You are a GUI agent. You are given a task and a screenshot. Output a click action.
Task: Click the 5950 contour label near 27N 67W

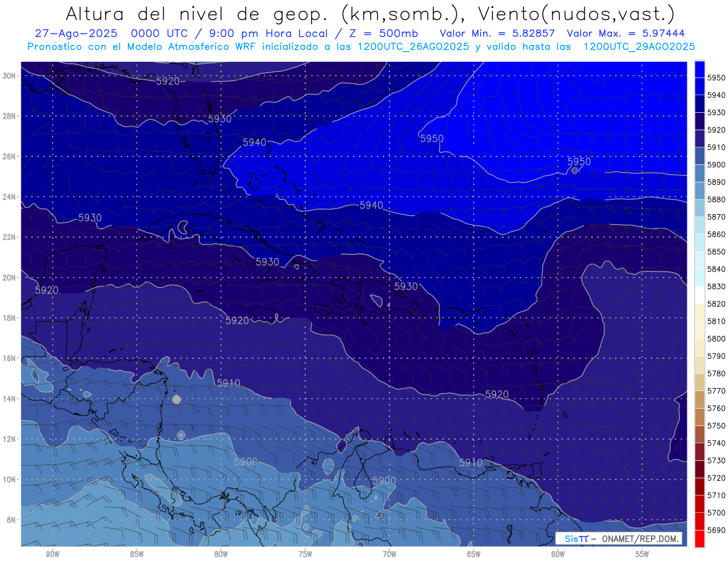tap(432, 139)
